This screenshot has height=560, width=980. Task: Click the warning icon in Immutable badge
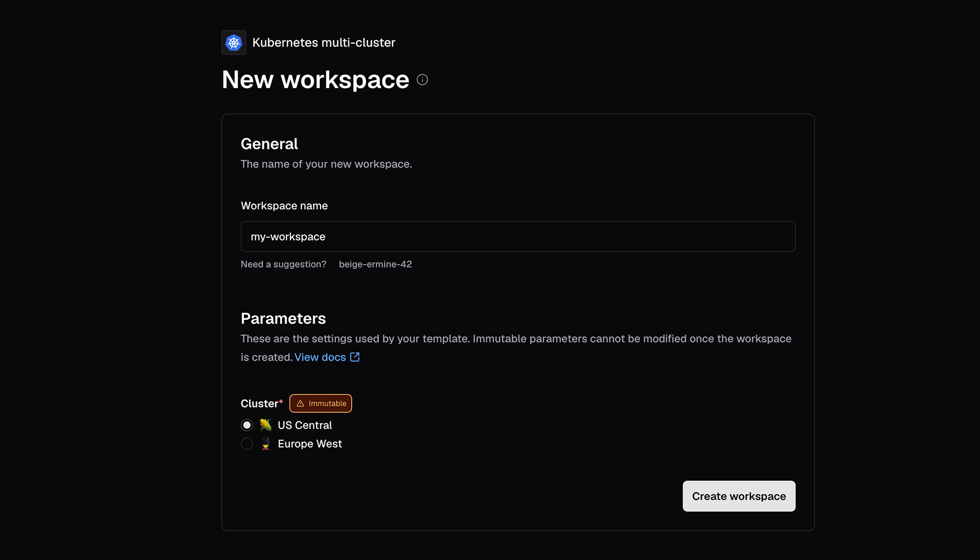point(300,404)
